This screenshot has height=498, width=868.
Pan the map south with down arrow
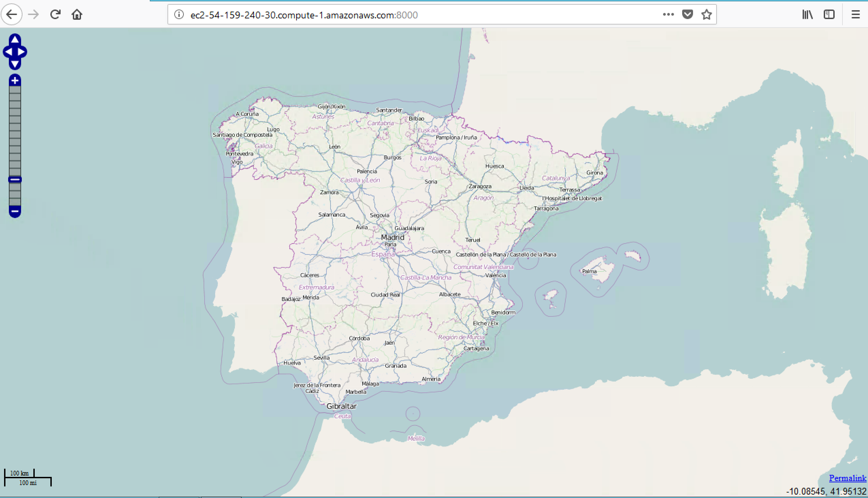15,64
